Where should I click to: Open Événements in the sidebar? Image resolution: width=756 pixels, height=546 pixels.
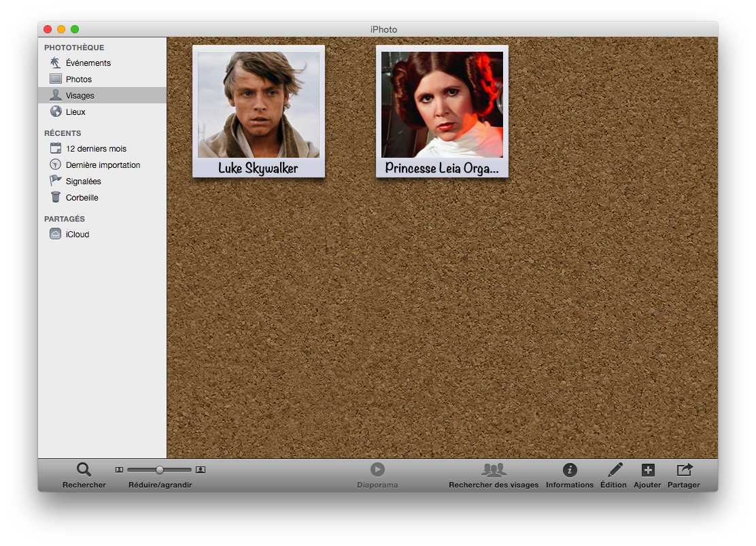pyautogui.click(x=102, y=63)
